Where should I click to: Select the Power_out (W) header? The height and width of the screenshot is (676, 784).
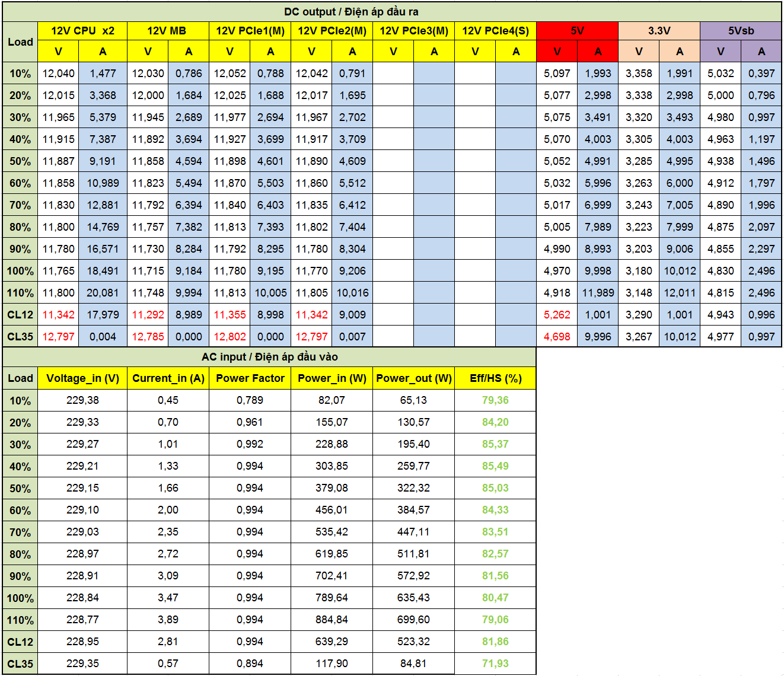pos(413,378)
